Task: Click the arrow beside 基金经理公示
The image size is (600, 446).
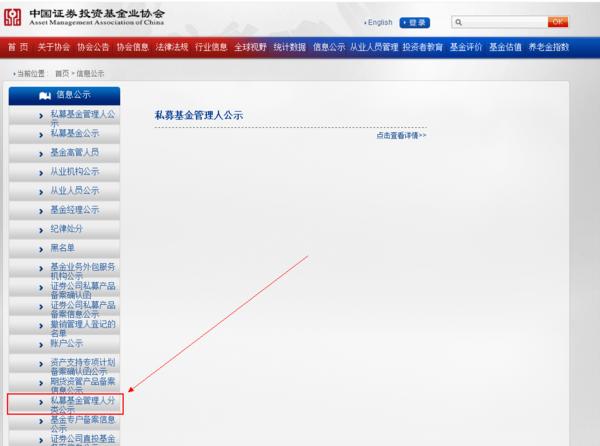Action: click(x=41, y=211)
